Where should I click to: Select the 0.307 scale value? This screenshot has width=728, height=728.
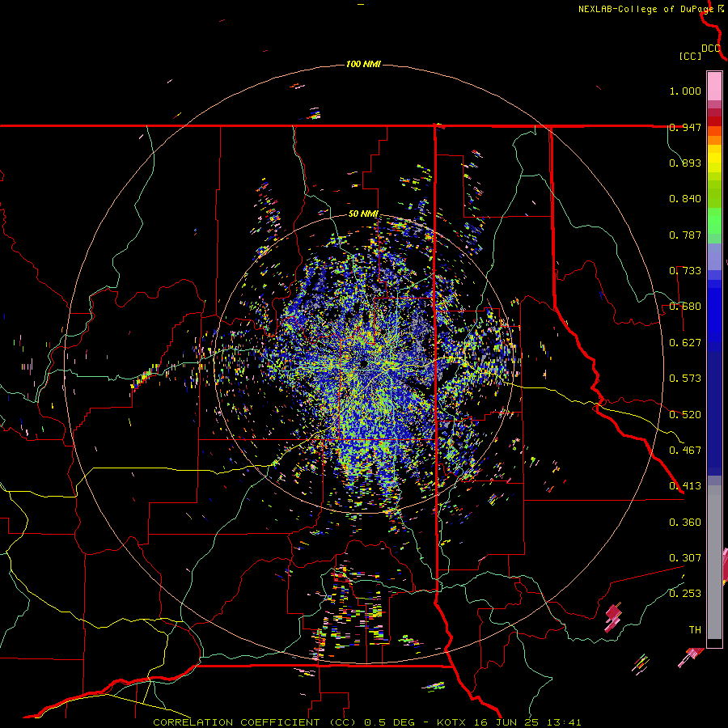click(x=685, y=558)
